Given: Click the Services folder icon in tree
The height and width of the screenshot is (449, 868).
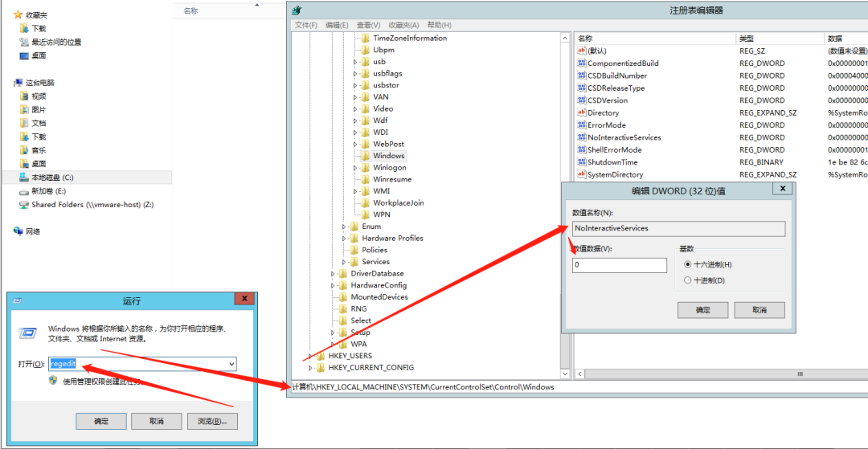Looking at the screenshot, I should (x=354, y=262).
